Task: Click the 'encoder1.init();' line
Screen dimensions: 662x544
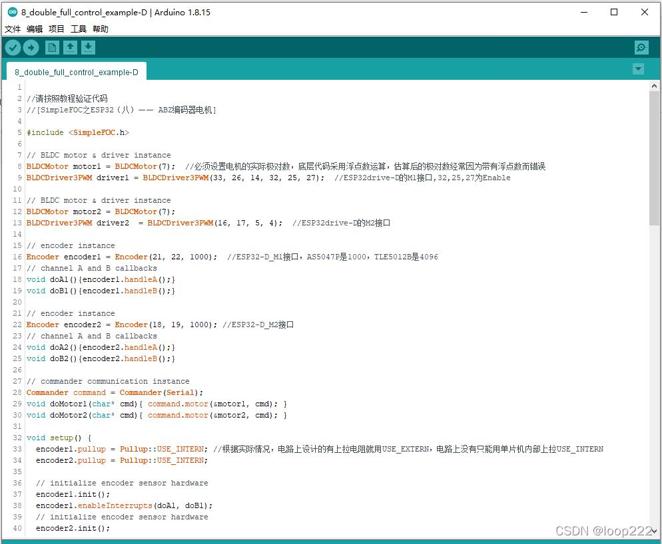Action: tap(73, 494)
